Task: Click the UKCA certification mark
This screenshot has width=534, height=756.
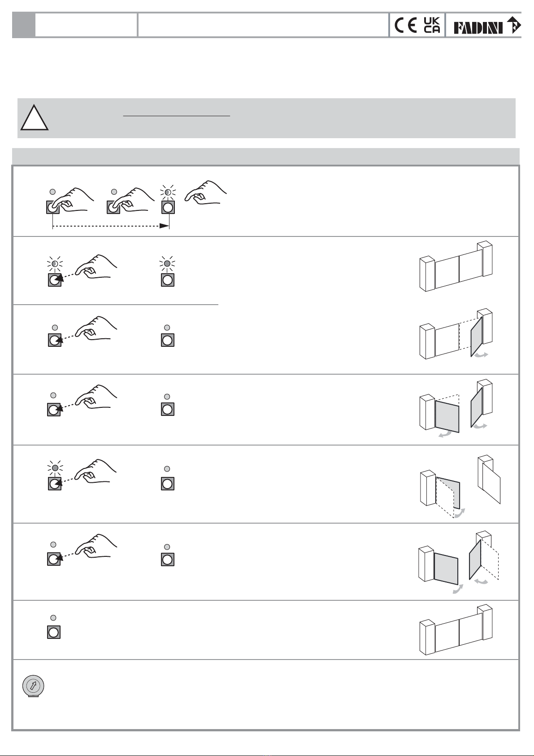Action: 432,26
